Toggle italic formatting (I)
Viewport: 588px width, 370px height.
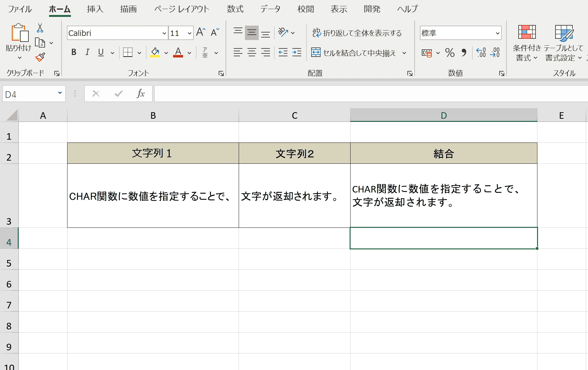pos(87,52)
